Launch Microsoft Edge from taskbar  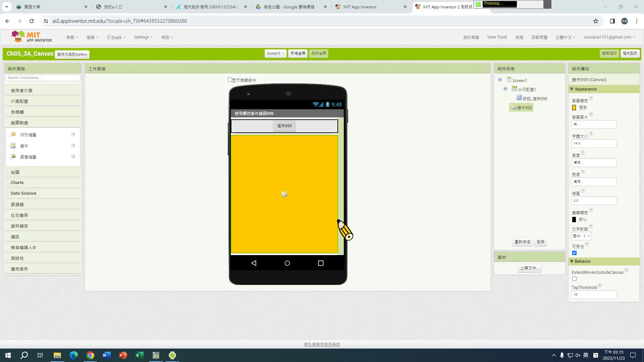(x=73, y=355)
